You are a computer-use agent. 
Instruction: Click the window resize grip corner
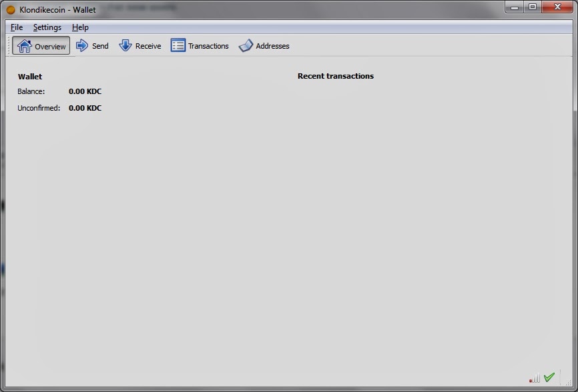(x=569, y=383)
